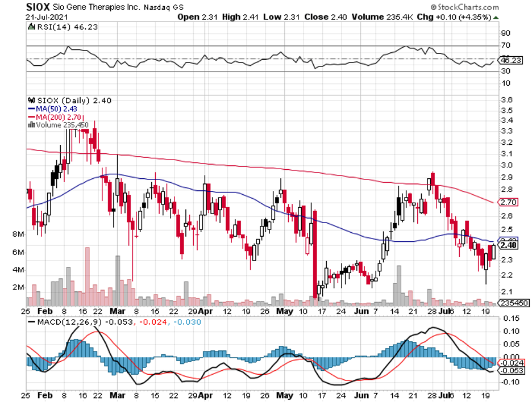
Task: Click the red signal value -0.024 in legend
Action: [x=153, y=322]
